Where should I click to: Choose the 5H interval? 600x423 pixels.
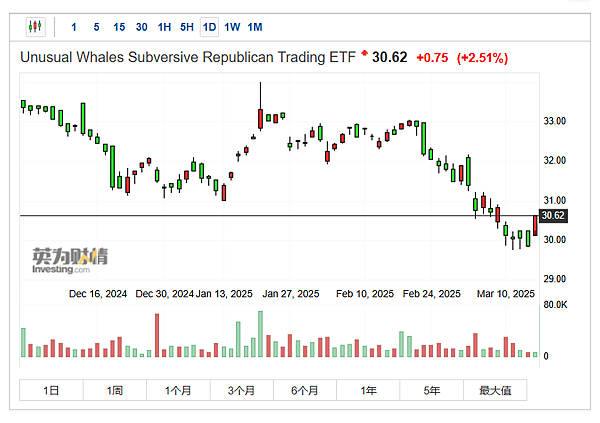point(187,27)
